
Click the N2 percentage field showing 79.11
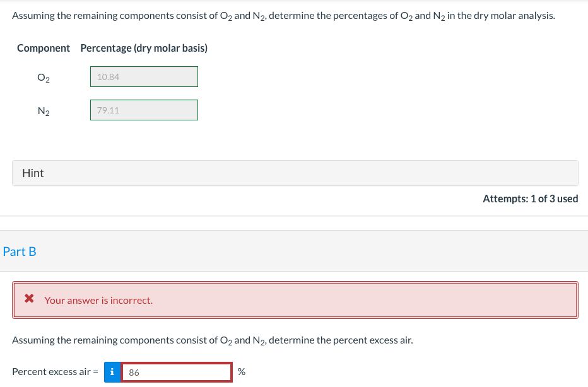pyautogui.click(x=144, y=110)
